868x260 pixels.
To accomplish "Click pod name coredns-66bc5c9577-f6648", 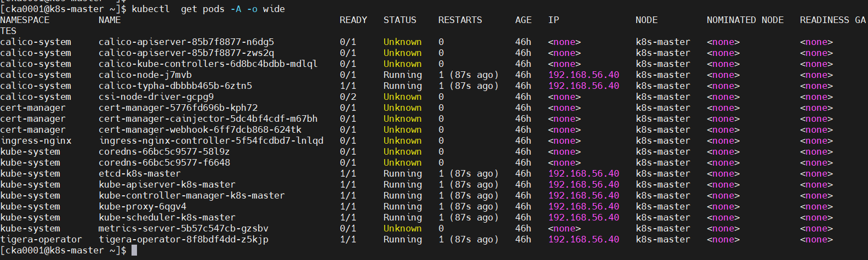I will point(164,162).
